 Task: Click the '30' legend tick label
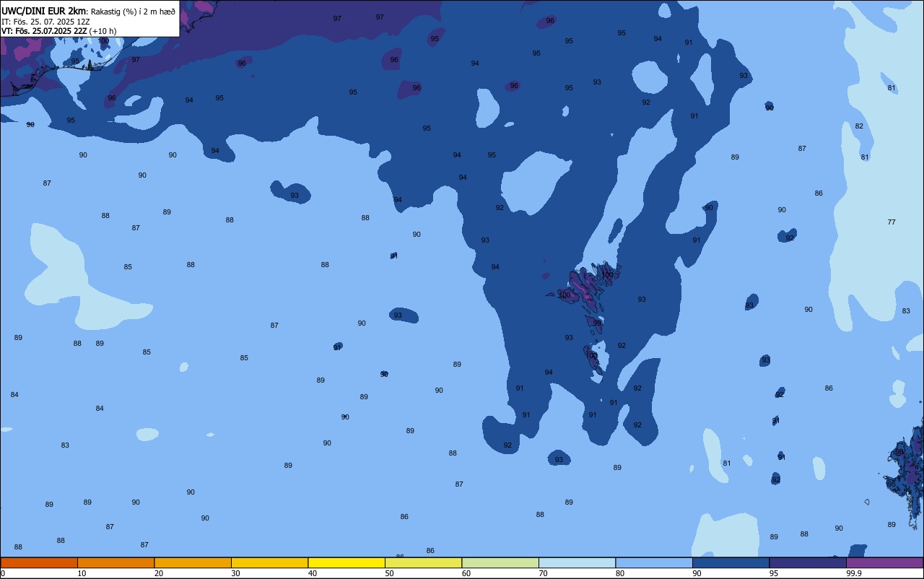[235, 573]
